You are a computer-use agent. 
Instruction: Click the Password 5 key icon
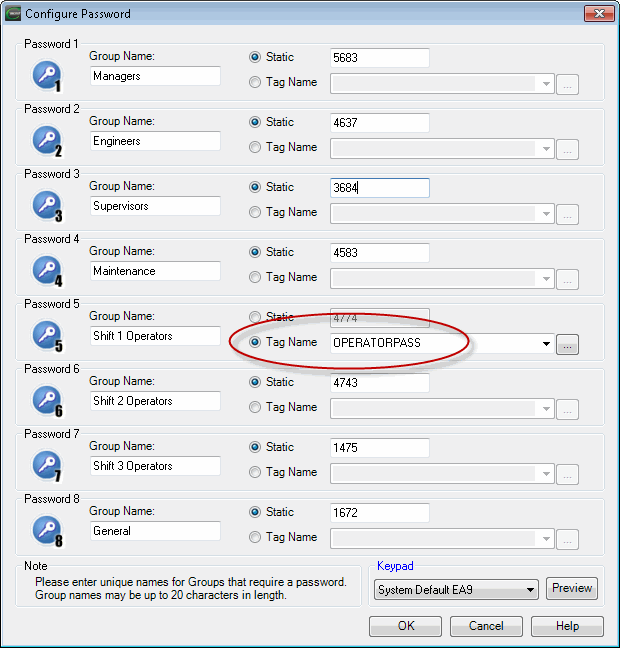click(49, 336)
